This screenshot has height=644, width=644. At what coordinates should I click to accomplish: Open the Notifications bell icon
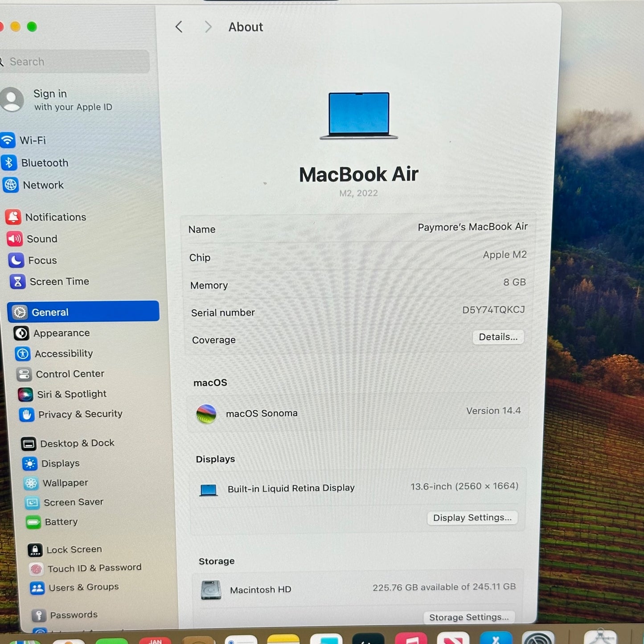click(x=13, y=217)
